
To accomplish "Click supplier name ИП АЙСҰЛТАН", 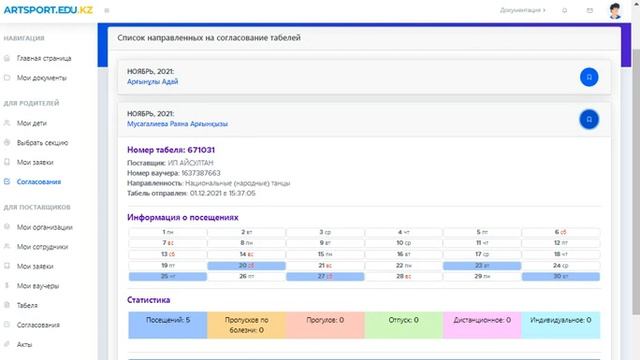I will coord(191,163).
